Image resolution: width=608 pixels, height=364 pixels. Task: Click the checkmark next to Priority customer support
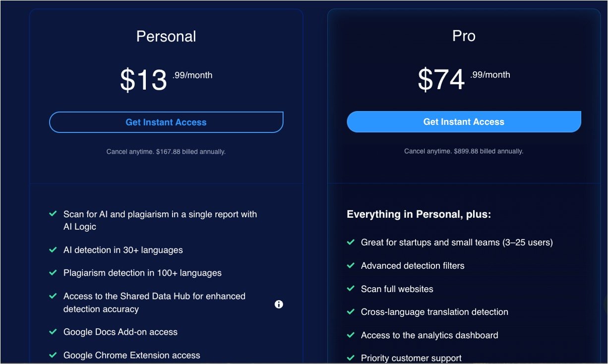coord(351,358)
